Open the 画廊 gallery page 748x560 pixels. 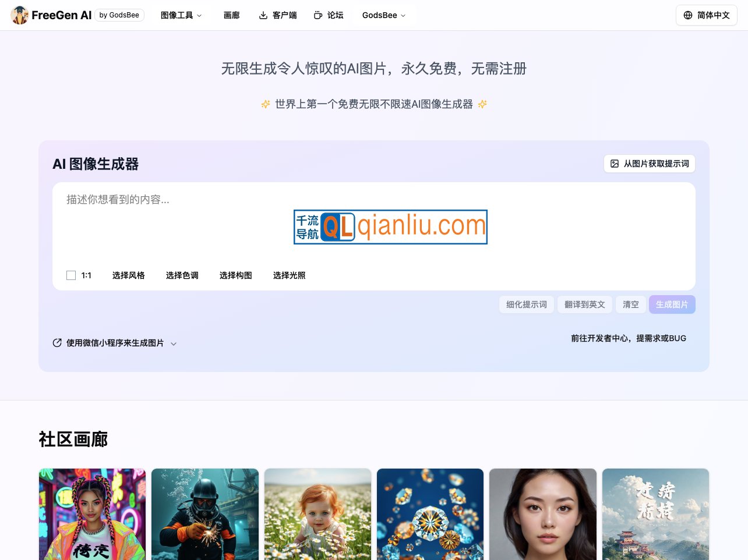coord(231,15)
